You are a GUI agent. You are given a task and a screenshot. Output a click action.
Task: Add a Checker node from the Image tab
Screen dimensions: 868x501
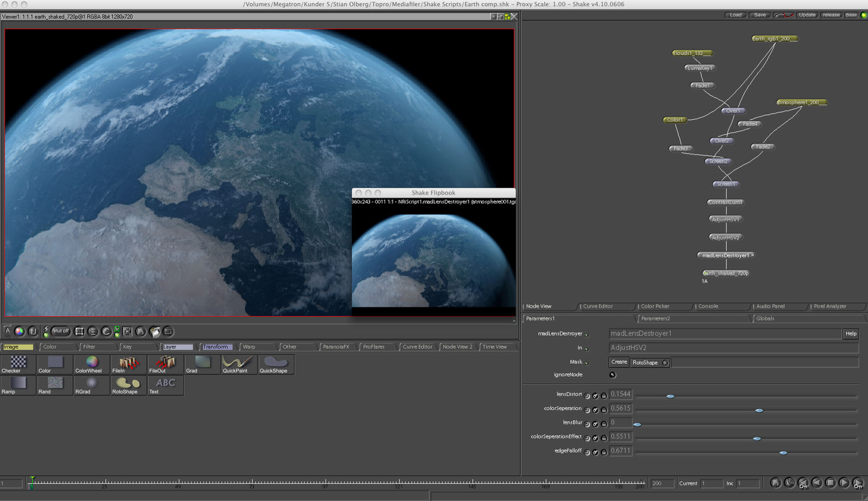(18, 364)
